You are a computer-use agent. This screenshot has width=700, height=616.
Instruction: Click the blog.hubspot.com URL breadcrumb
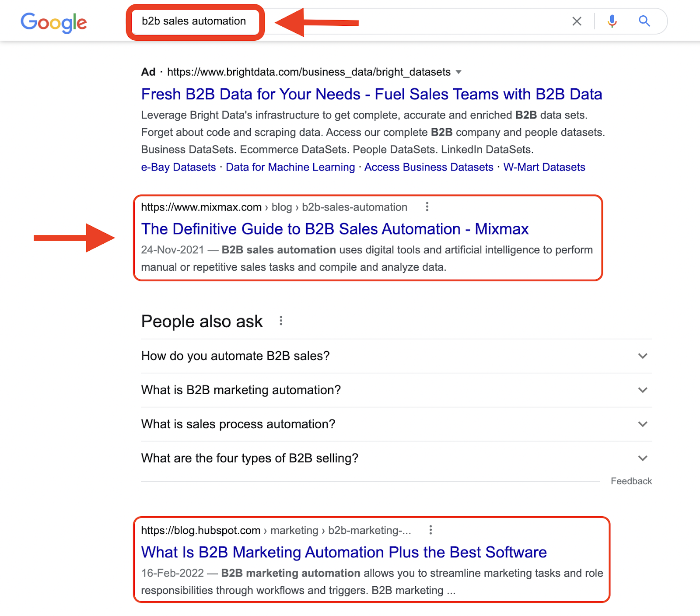(x=276, y=531)
